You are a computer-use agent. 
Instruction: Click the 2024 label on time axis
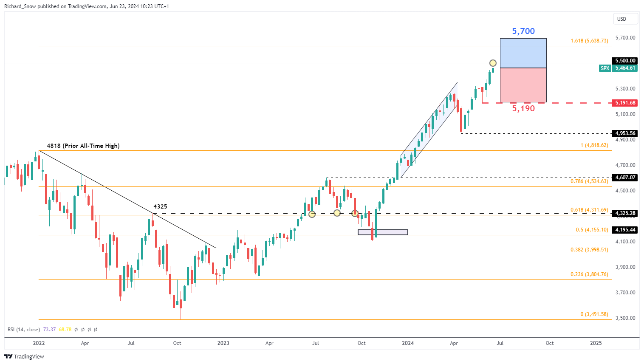408,343
